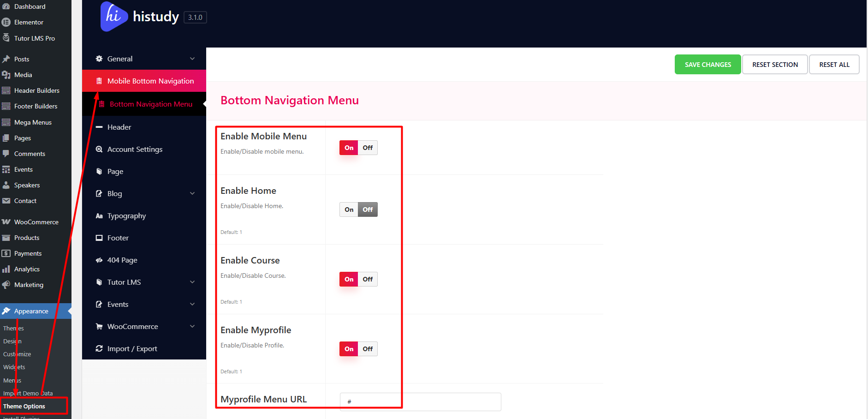Click the Save Changes button
The width and height of the screenshot is (868, 419).
tap(707, 64)
